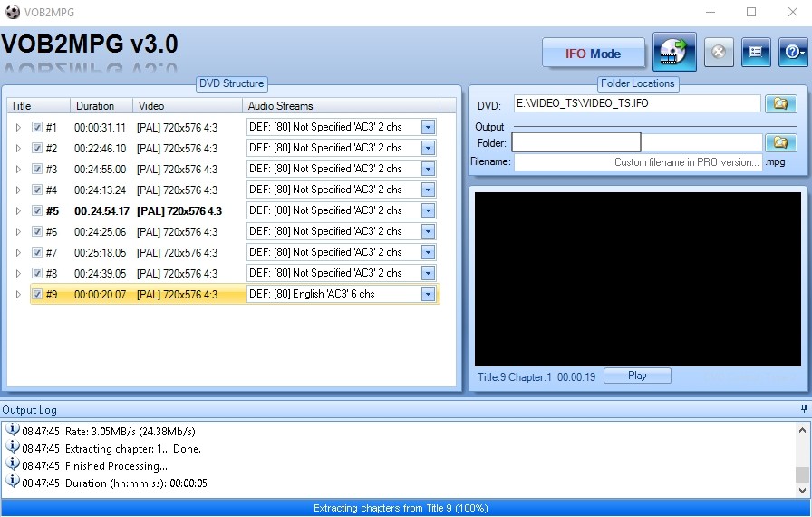
Task: Click the Title column header
Action: [x=38, y=106]
